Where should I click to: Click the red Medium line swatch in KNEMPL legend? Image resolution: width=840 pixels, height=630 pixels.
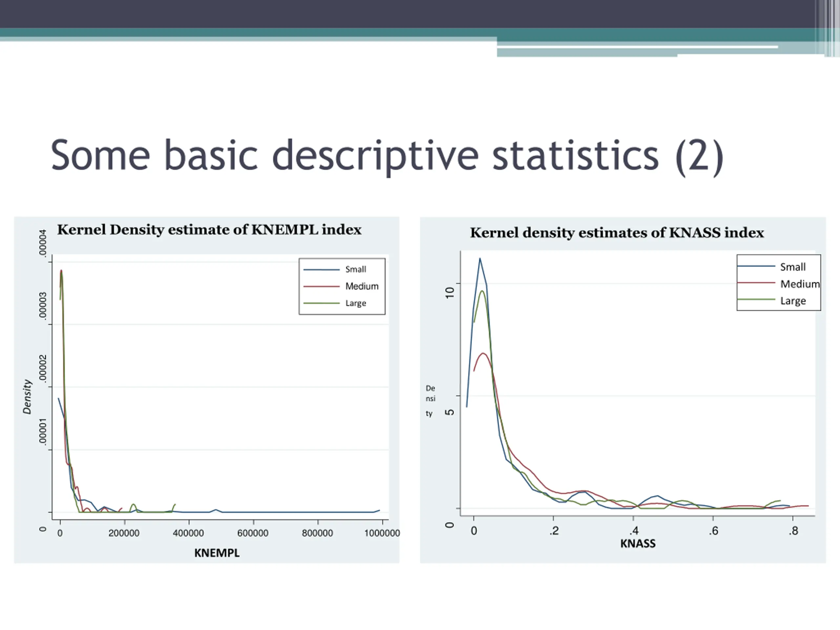coord(321,286)
